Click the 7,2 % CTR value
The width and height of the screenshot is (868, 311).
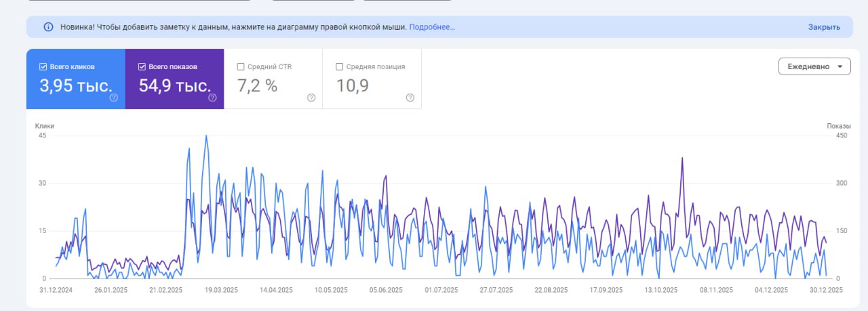[257, 86]
